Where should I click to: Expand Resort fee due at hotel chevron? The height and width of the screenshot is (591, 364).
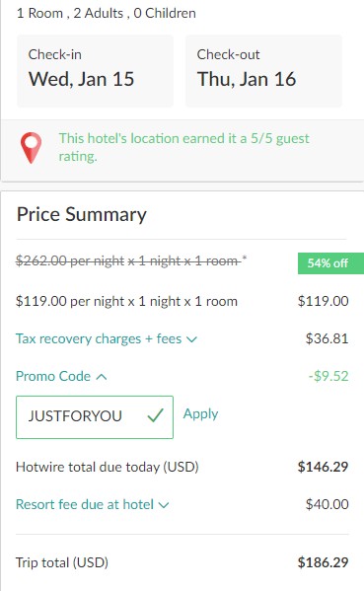tap(164, 505)
